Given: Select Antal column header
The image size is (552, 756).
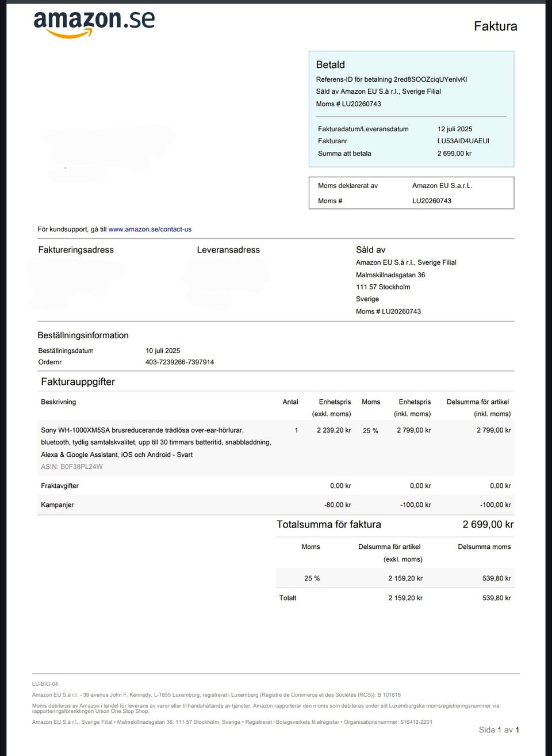Looking at the screenshot, I should click(290, 402).
